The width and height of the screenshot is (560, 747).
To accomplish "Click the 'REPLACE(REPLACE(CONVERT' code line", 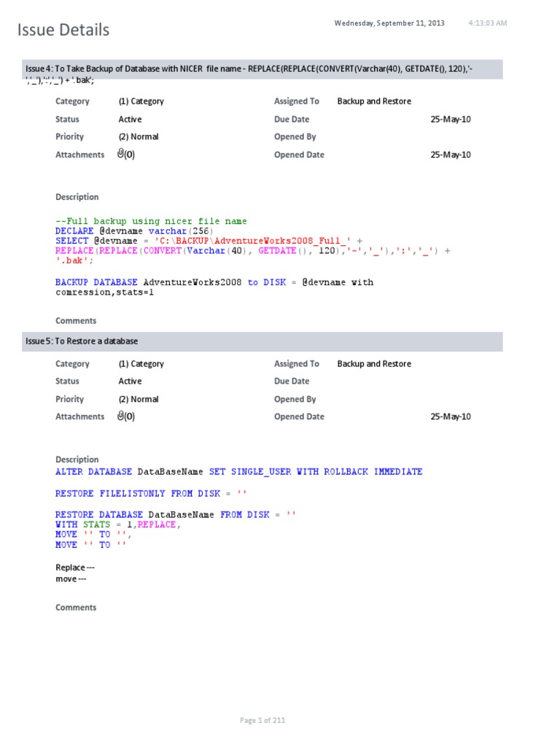I will click(253, 251).
